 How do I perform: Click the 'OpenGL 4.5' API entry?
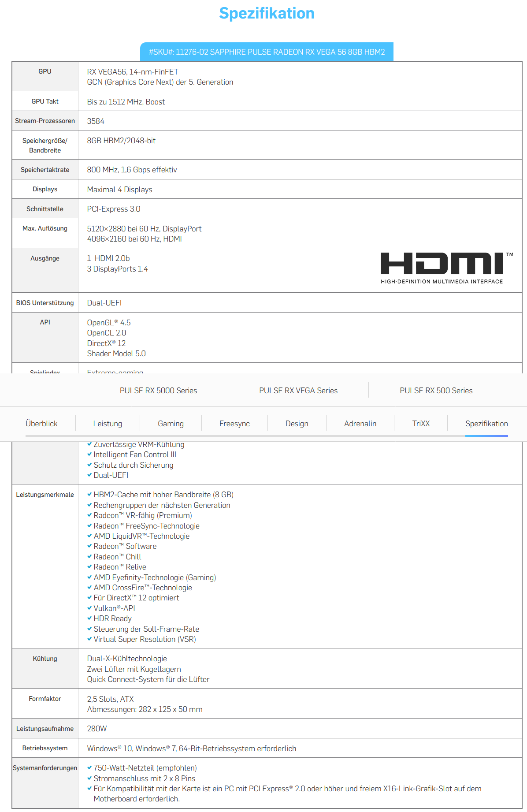109,323
